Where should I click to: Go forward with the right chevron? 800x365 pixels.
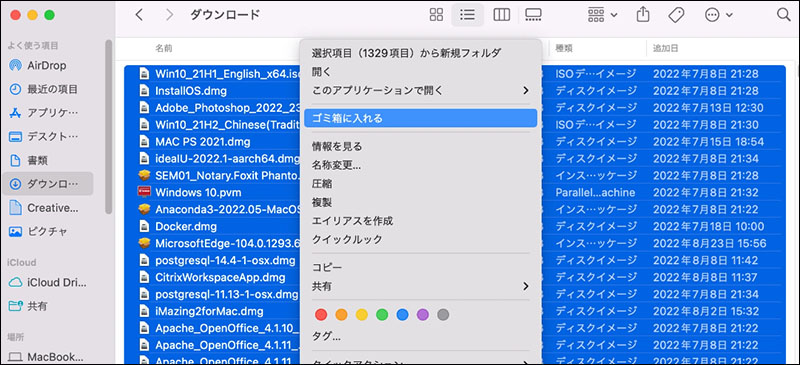pyautogui.click(x=169, y=15)
